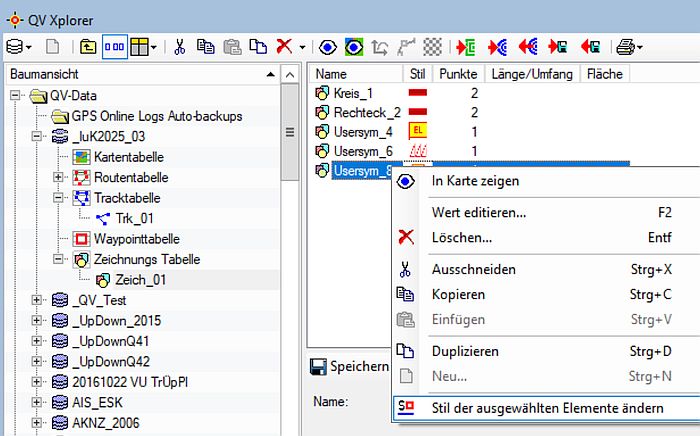The image size is (700, 436).
Task: Expand the _UpDown_2015 database
Action: 37,320
